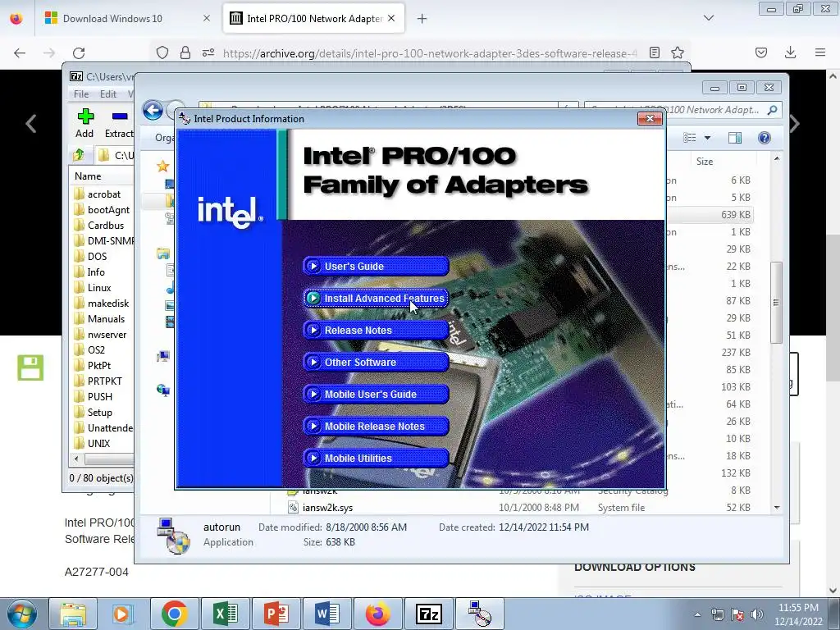Click Explorer help question mark icon
Viewport: 840px width, 630px height.
tap(765, 138)
